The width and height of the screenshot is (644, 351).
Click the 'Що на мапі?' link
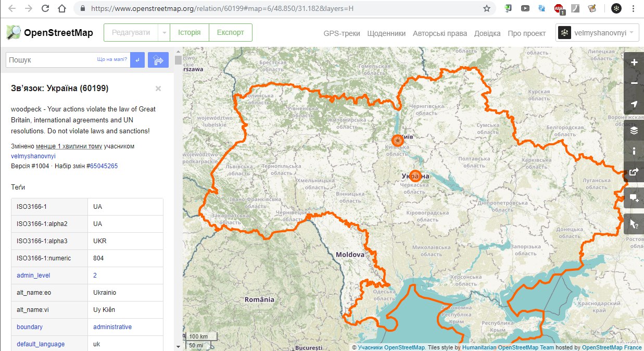(112, 59)
